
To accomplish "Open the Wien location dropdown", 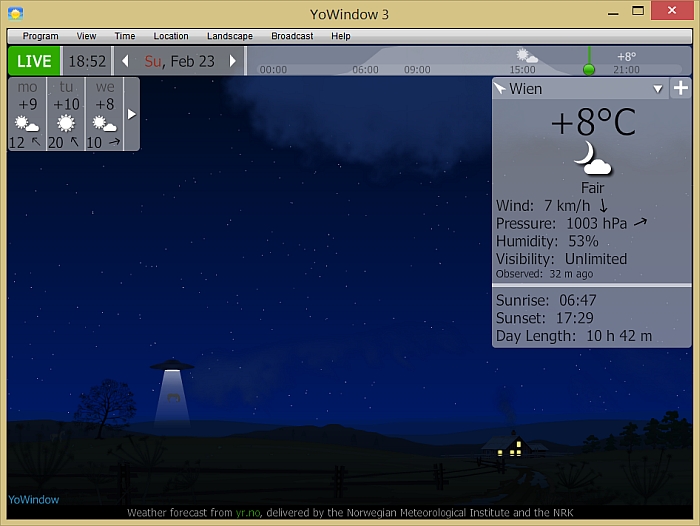I will point(658,89).
